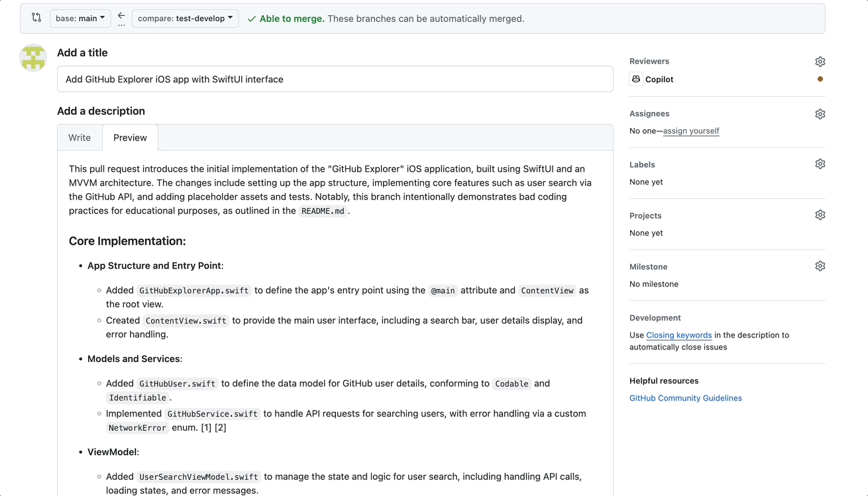
Task: Click the first-mentioned ContentView code text
Action: coord(547,290)
